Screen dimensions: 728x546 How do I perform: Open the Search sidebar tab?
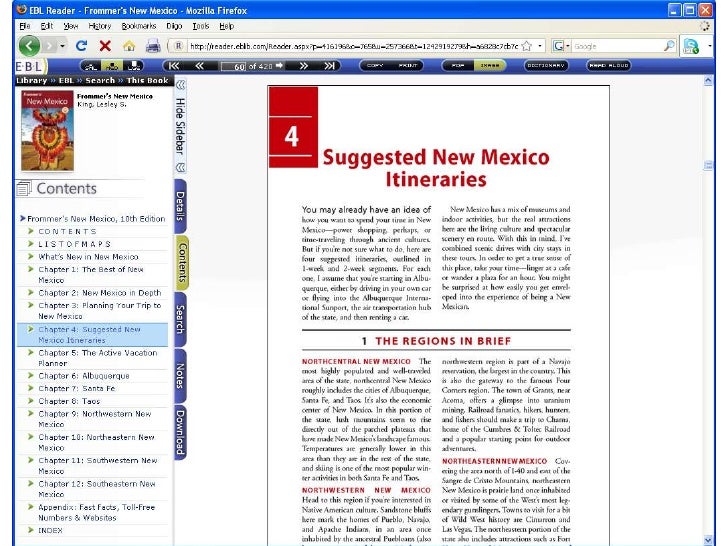pyautogui.click(x=180, y=319)
